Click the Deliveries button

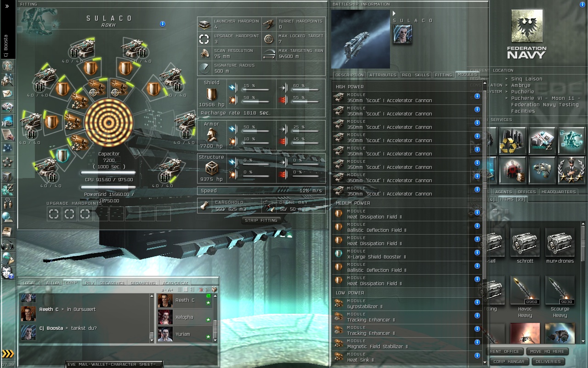[x=548, y=362]
